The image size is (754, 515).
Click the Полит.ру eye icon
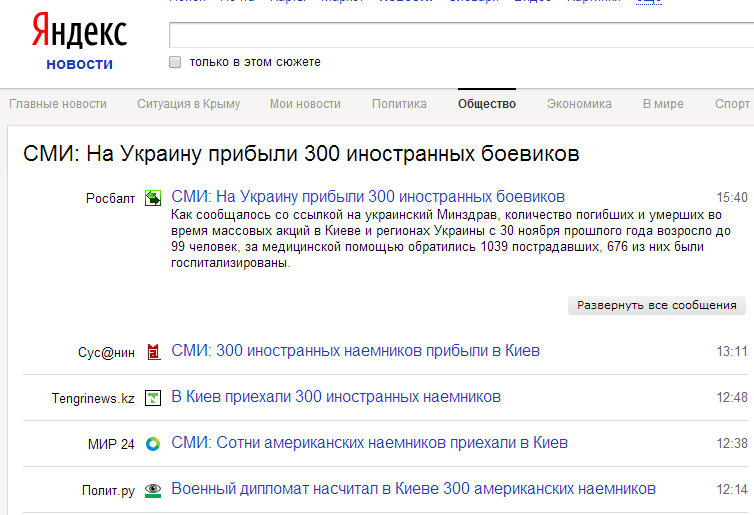point(153,490)
